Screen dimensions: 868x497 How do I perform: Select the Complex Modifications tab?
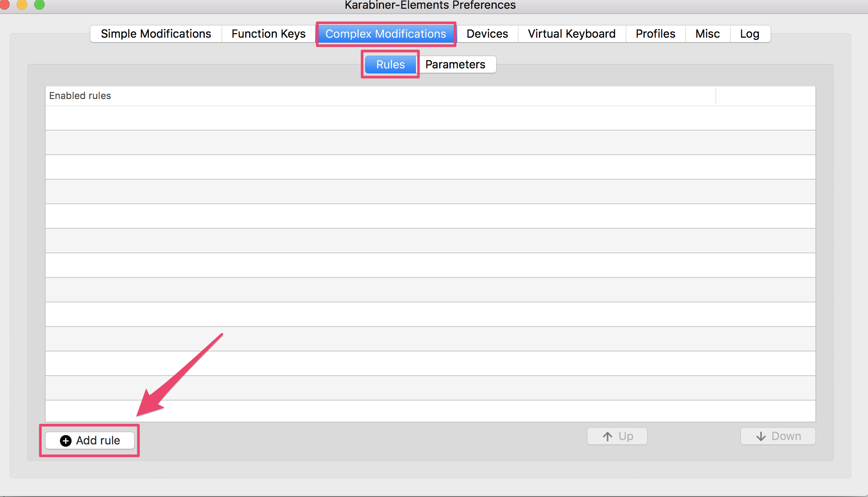point(385,34)
